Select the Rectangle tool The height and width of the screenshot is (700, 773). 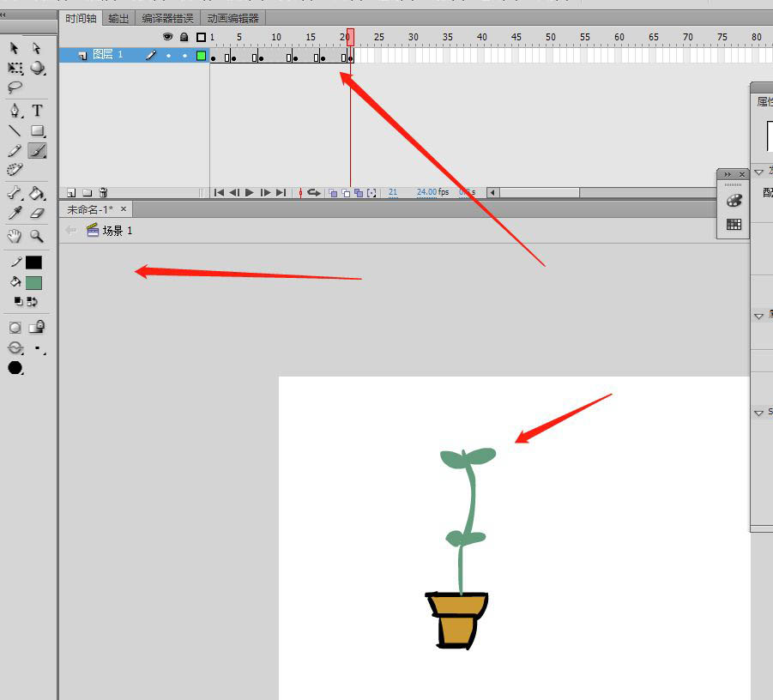point(38,130)
